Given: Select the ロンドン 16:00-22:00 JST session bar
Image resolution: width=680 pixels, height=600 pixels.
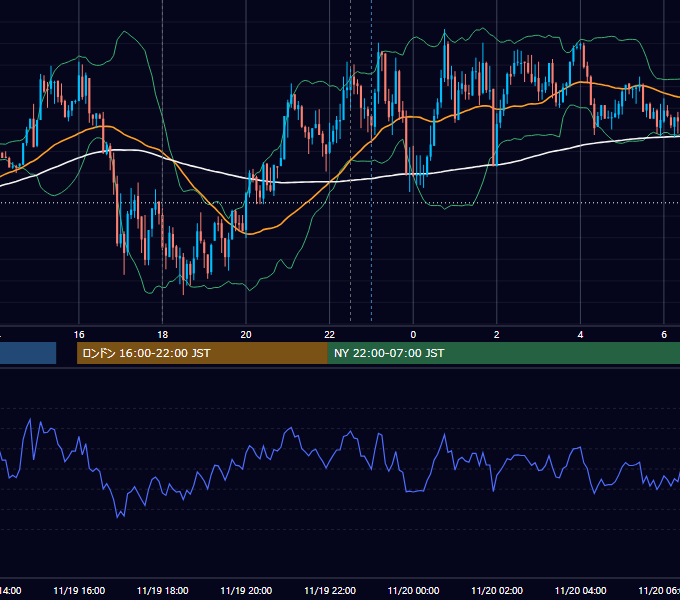Looking at the screenshot, I should 202,353.
